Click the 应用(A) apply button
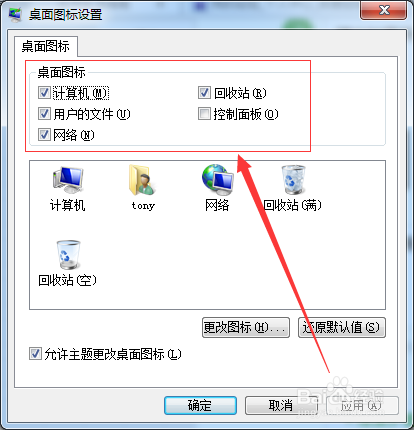414x430 pixels. coord(362,405)
